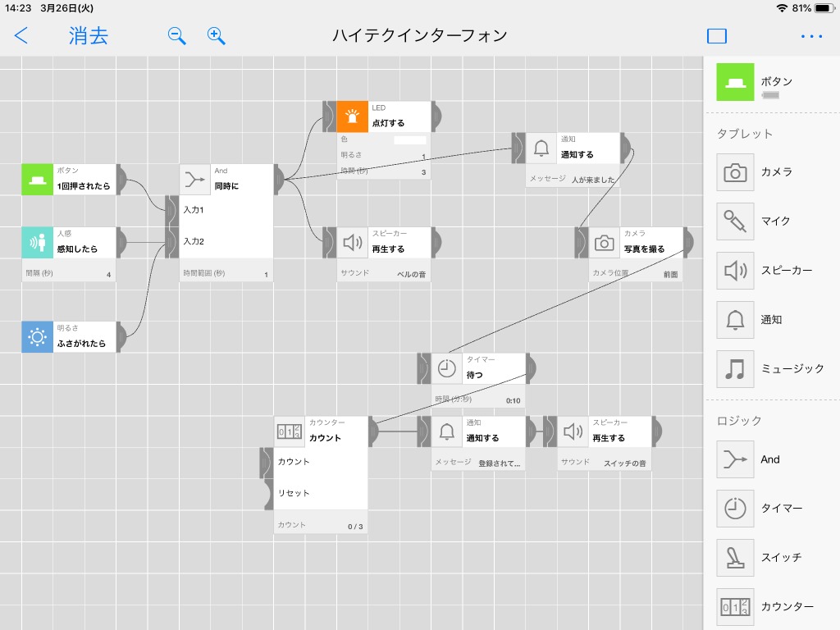Tap the timer node clock icon
Image resolution: width=840 pixels, height=630 pixels.
point(446,368)
